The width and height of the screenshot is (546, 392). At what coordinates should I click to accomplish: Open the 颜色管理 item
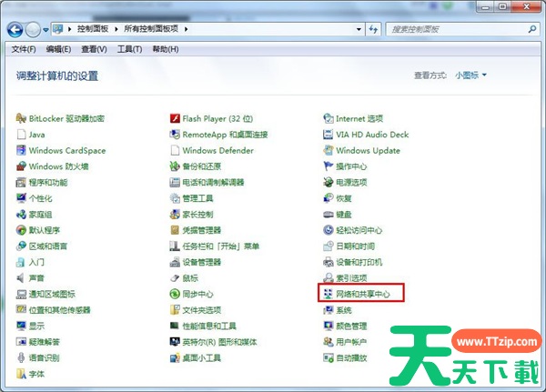351,326
